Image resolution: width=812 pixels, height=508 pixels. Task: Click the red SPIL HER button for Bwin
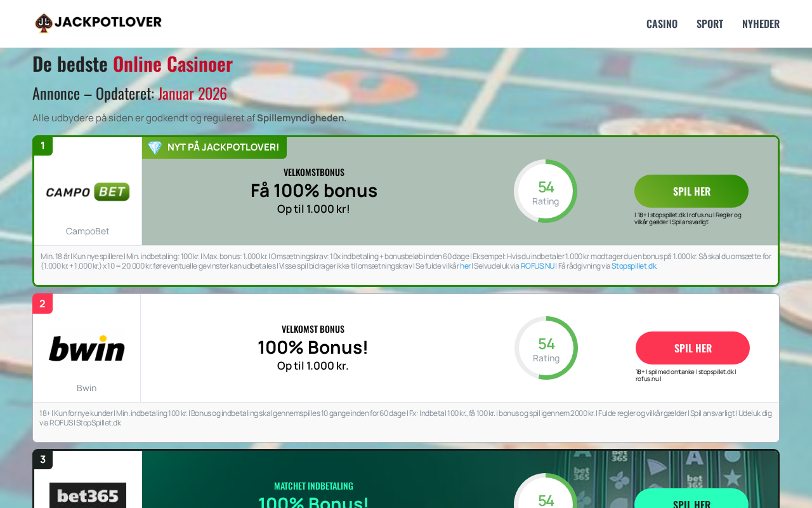coord(693,348)
